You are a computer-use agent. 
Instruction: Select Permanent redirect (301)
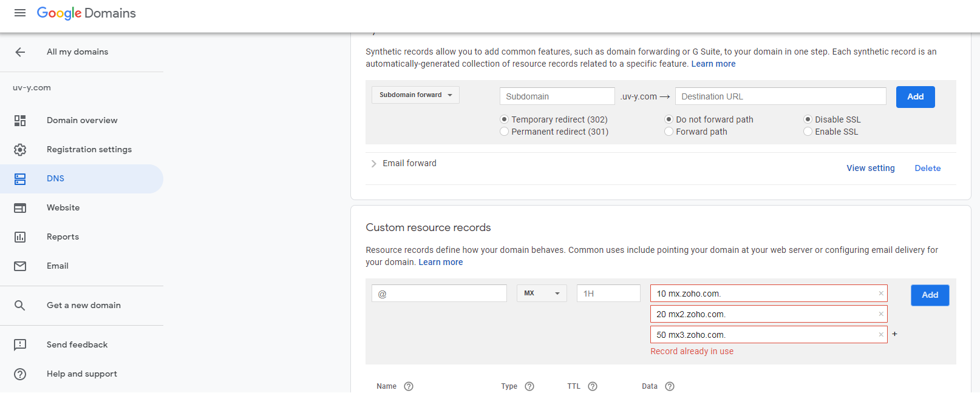504,132
